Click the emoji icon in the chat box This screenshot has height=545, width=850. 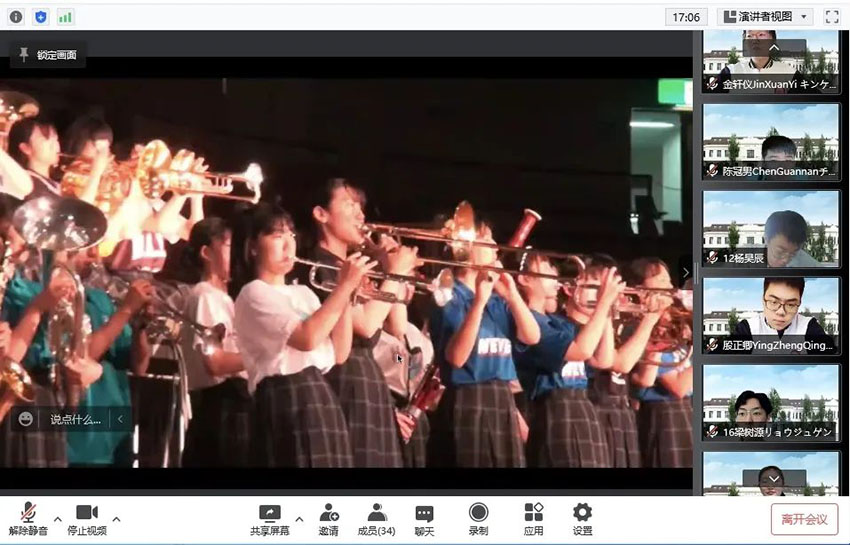click(x=26, y=419)
